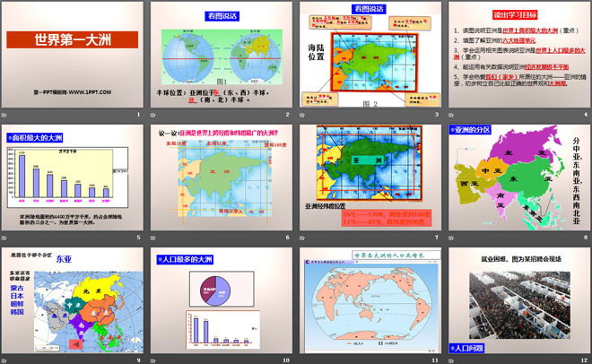Viewport: 592px width, 364px height.
Task: Preview animation via star icon under slide 6
Action: (152, 238)
